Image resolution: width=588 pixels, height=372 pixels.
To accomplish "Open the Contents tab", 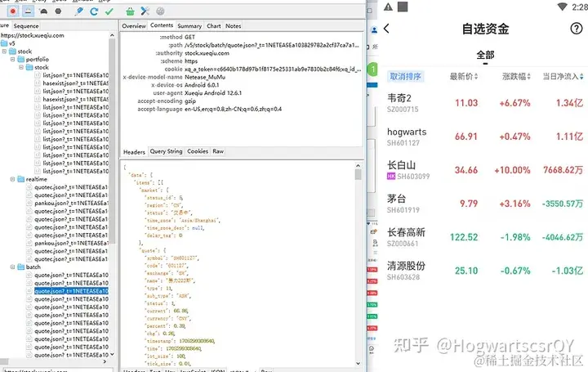I will [x=162, y=25].
